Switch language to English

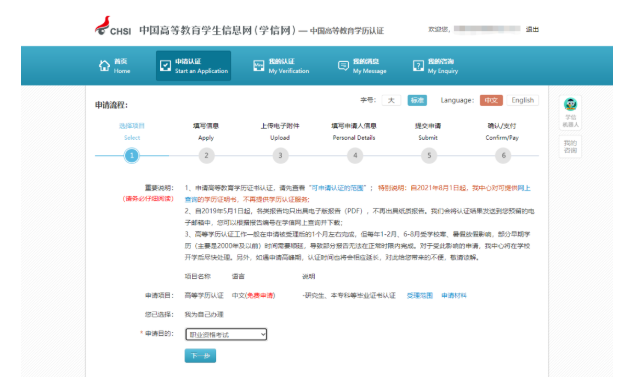[523, 100]
